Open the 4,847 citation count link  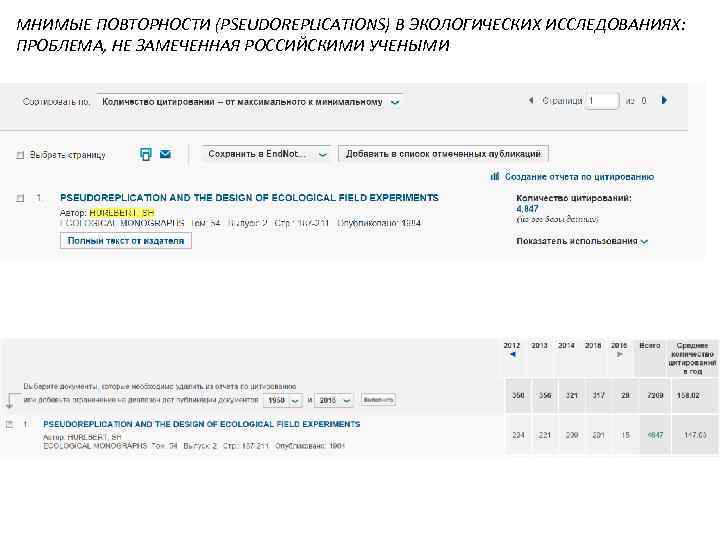click(x=527, y=209)
